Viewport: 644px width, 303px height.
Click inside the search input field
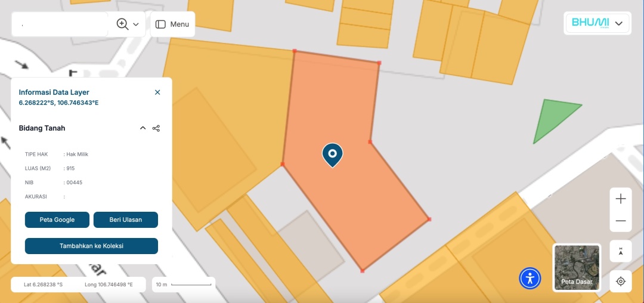click(60, 24)
